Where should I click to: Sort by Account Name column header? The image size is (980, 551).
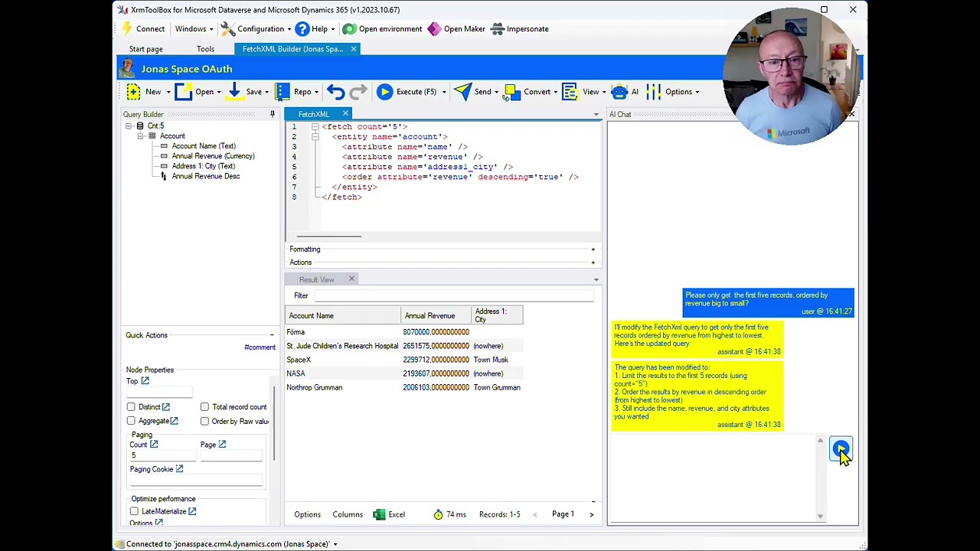click(x=343, y=315)
